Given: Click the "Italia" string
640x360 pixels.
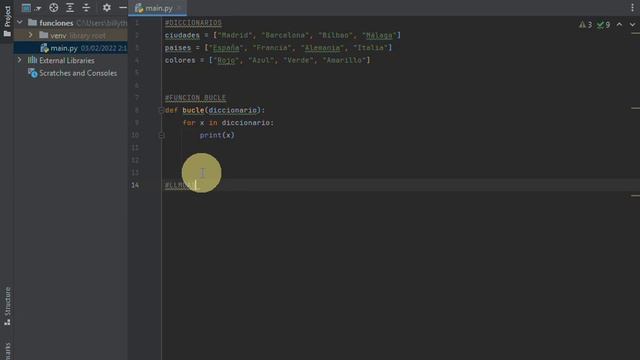Looking at the screenshot, I should tap(371, 48).
